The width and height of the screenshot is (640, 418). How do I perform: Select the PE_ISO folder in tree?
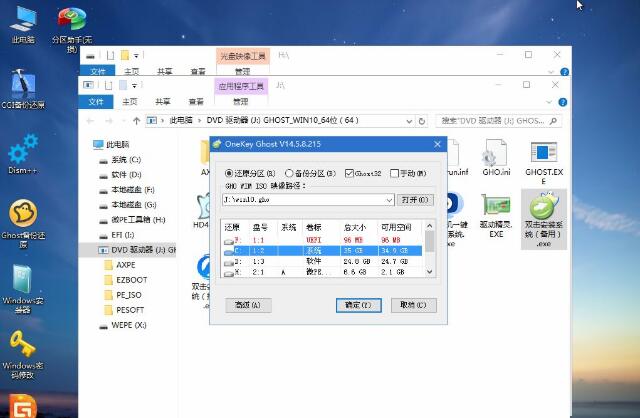(126, 295)
